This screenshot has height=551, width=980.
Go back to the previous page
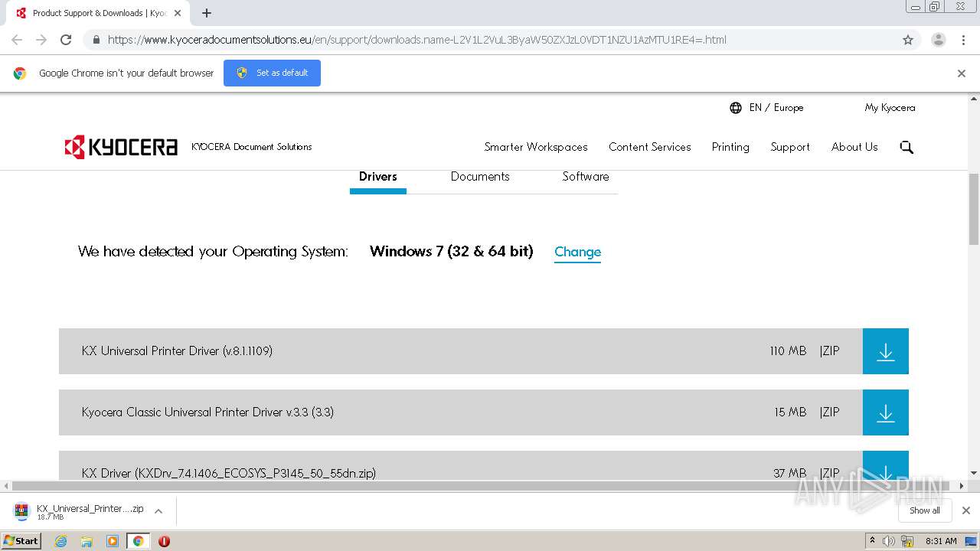click(x=17, y=40)
